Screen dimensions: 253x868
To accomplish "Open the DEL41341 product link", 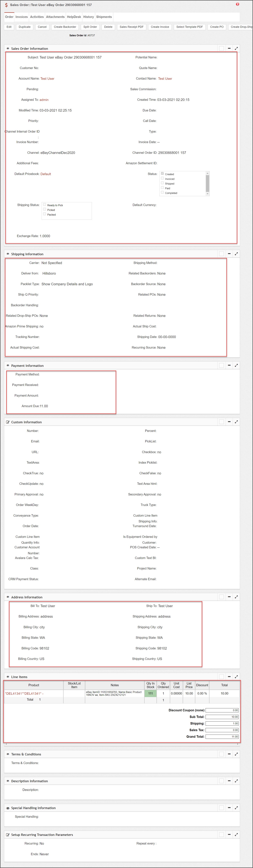I will (x=24, y=693).
